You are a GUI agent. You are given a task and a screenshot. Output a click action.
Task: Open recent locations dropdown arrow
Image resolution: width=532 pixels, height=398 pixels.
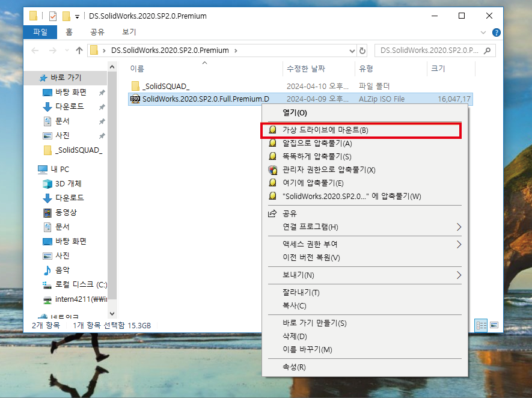click(x=67, y=51)
